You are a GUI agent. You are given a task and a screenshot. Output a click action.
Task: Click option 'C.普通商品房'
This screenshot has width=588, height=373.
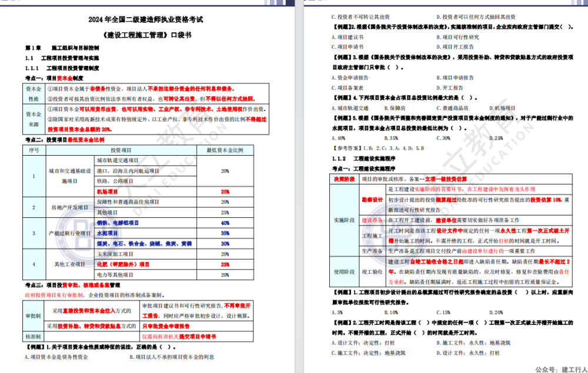click(452, 108)
